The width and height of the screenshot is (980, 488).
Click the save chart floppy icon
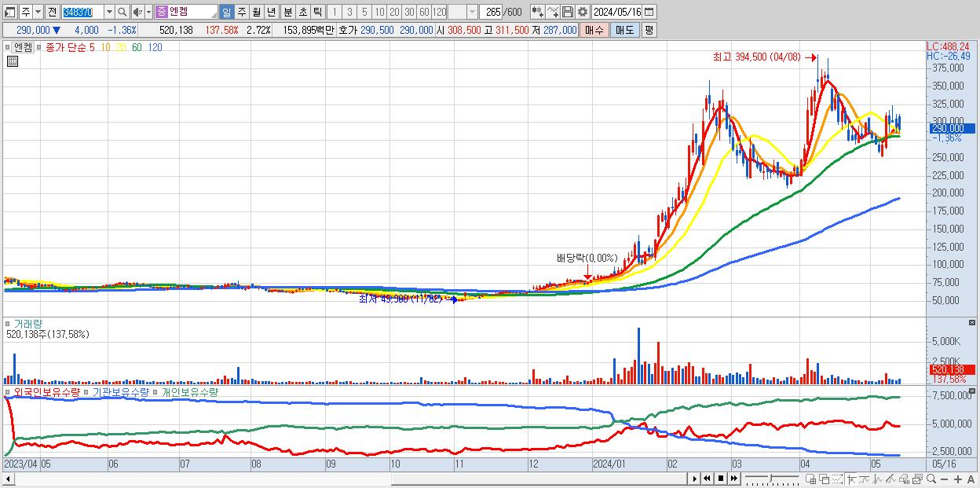pos(567,12)
